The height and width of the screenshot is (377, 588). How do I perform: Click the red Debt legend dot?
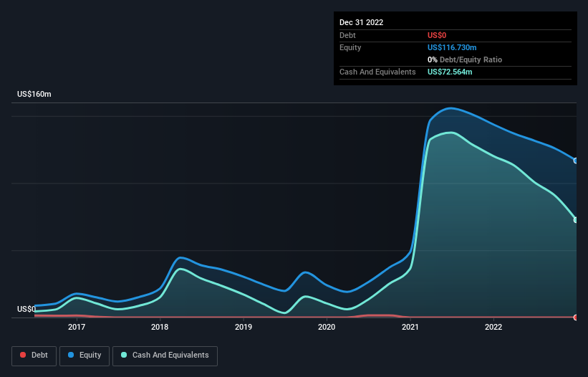point(23,355)
